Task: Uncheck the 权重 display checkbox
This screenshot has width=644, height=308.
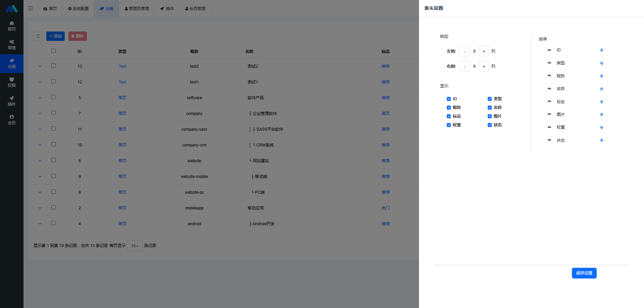Action: (x=448, y=125)
